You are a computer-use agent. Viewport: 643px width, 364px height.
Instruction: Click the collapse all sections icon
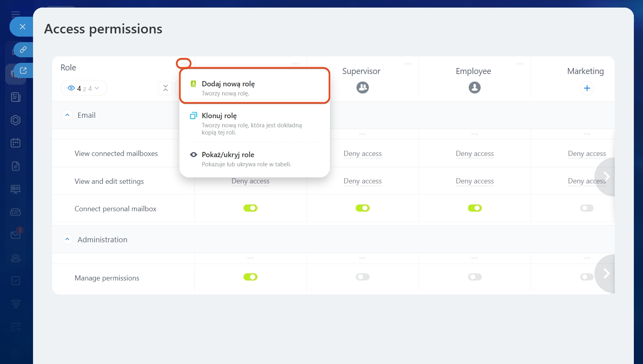coord(165,88)
